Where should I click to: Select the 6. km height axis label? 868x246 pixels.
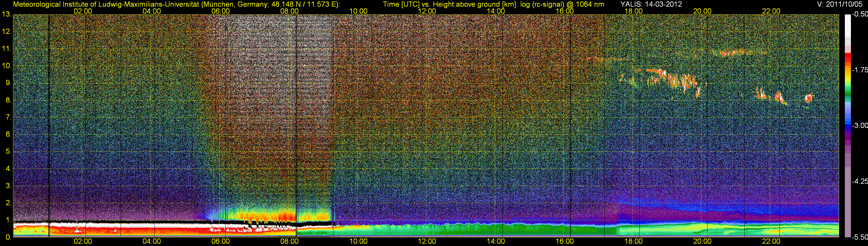(x=8, y=135)
